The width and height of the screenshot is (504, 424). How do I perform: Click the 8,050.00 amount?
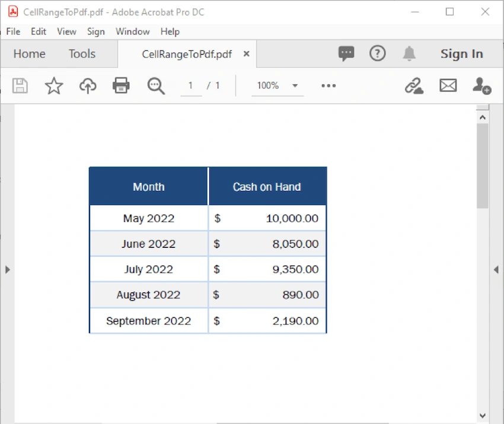pos(295,244)
